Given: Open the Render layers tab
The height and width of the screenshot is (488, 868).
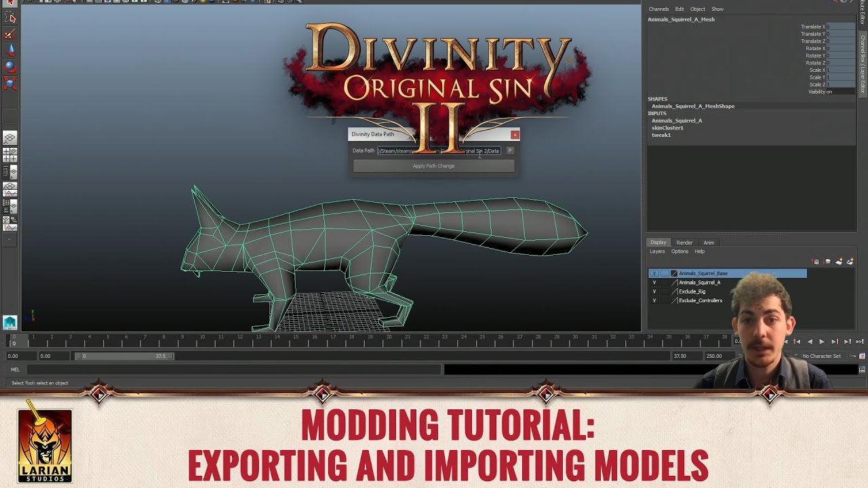Looking at the screenshot, I should (x=685, y=243).
